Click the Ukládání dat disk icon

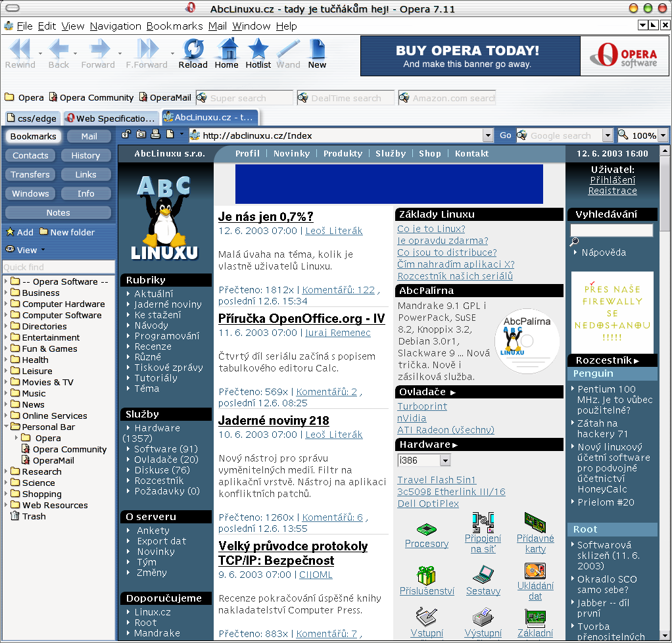[535, 571]
